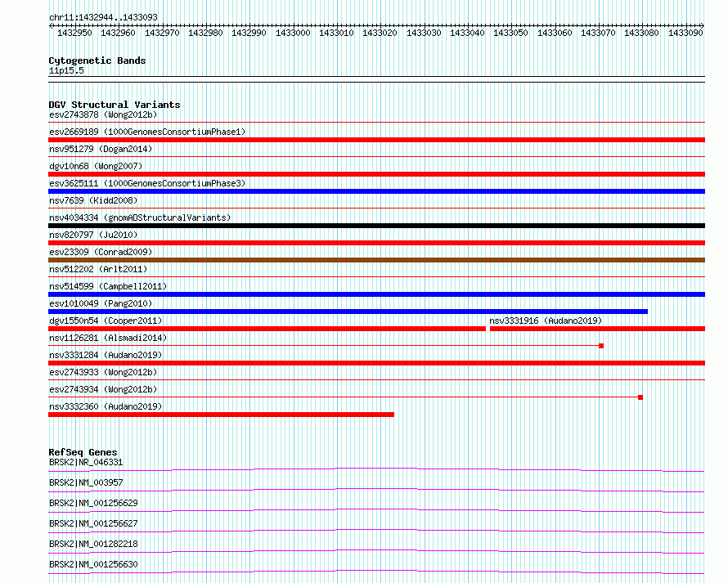Image resolution: width=728 pixels, height=583 pixels.
Task: Select the esv2743933 (Wong2012b) label
Action: click(x=103, y=372)
